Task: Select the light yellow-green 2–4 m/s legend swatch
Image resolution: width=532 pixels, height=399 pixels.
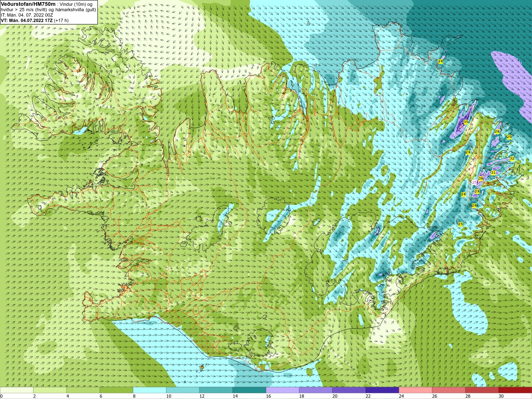Action: point(50,390)
